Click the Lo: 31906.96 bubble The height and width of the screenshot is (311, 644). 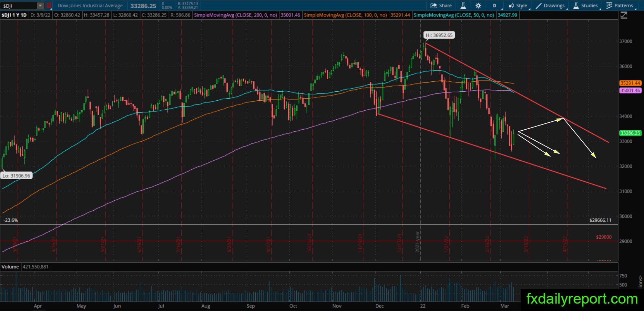pyautogui.click(x=16, y=176)
